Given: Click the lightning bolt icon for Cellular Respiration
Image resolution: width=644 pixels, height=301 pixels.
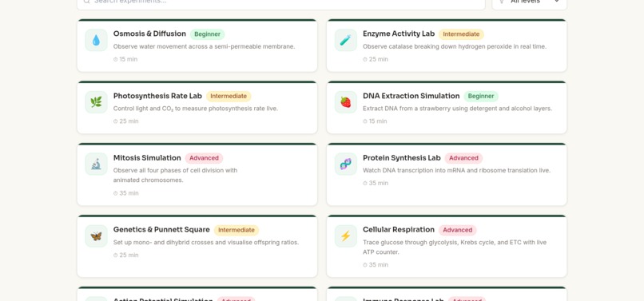Looking at the screenshot, I should pyautogui.click(x=346, y=236).
